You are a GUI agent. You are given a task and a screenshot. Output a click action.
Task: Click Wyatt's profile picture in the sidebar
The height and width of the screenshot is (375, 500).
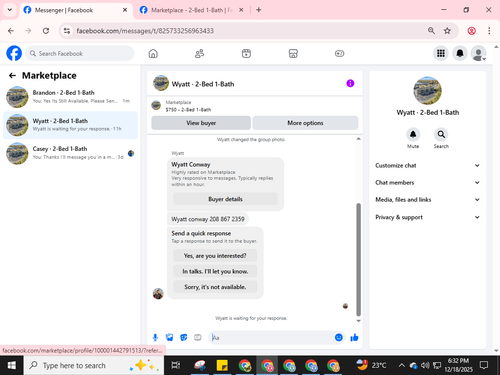point(427,90)
